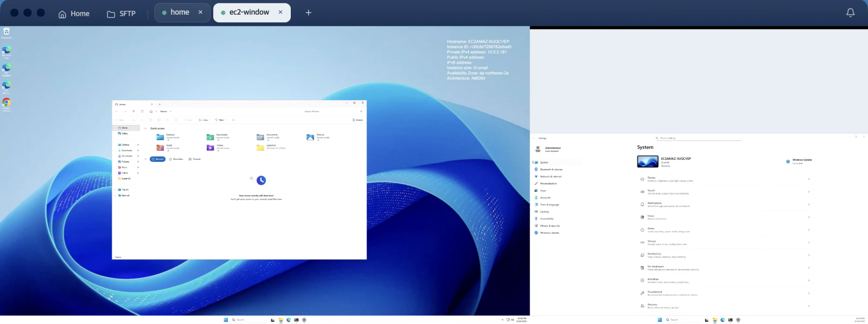
Task: Open the Recycle Bin desktop icon
Action: 7,33
